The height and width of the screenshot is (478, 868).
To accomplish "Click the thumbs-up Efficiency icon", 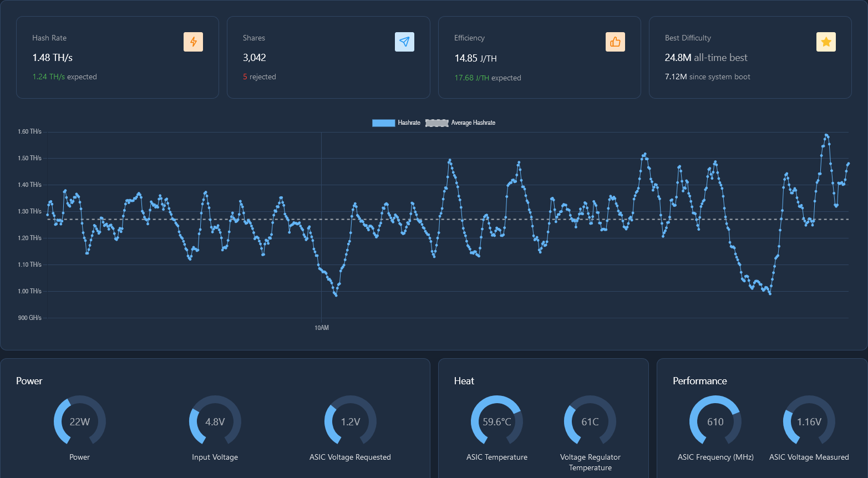I will point(615,42).
